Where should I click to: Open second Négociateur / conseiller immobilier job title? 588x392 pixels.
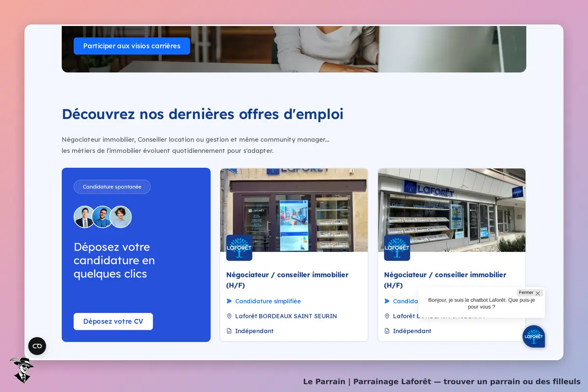click(x=445, y=280)
